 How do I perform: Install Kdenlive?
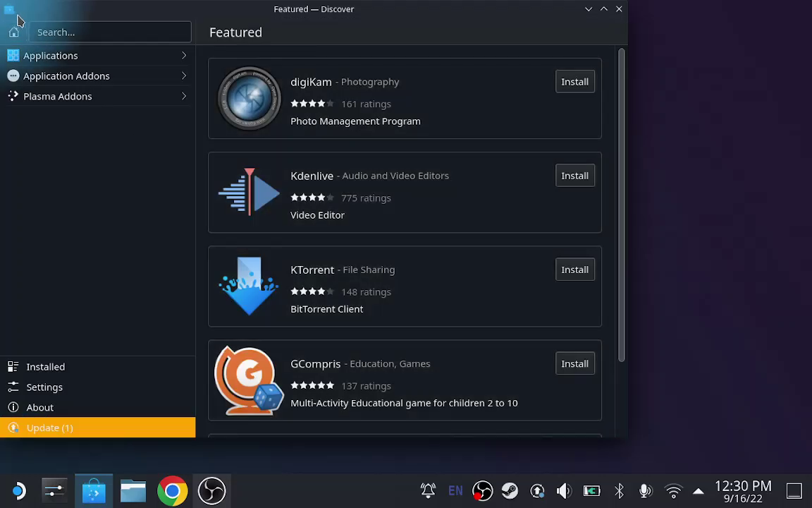[575, 176]
